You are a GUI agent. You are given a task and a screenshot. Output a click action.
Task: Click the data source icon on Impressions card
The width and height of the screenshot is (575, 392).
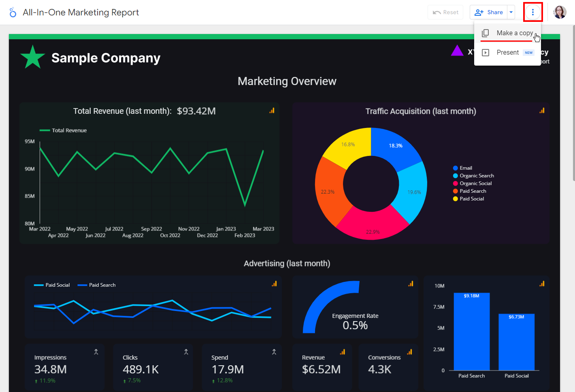click(x=96, y=352)
